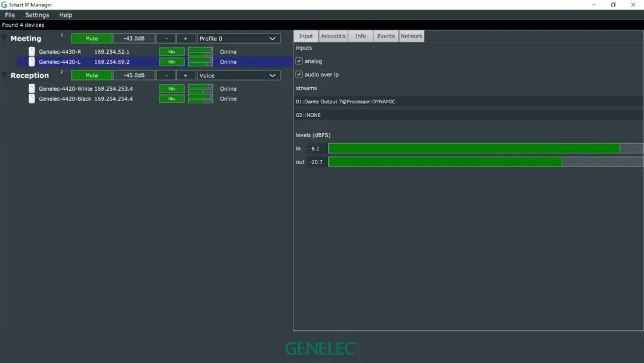The image size is (644, 363).
Task: Switch to the Network tab
Action: [411, 36]
